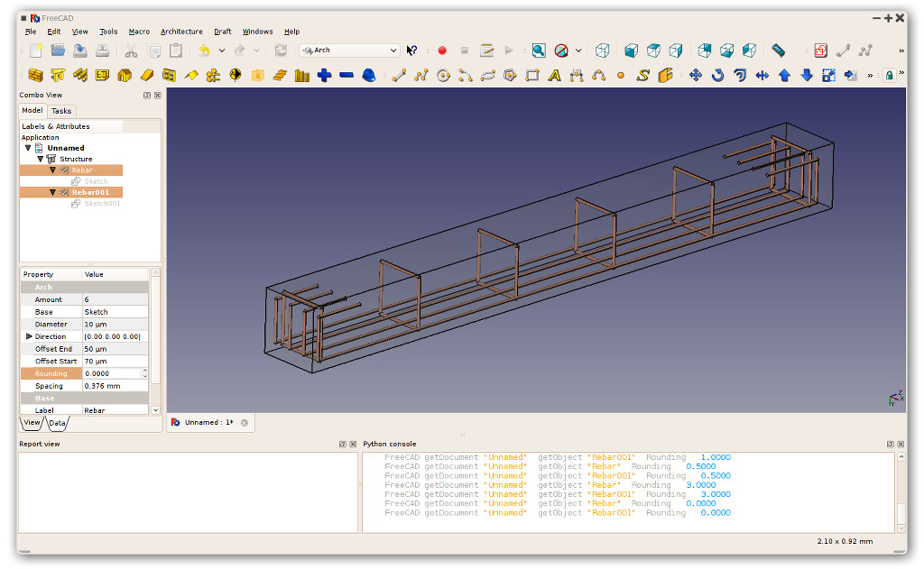Click the Rounding value stepper arrows
924x569 pixels.
tap(145, 373)
